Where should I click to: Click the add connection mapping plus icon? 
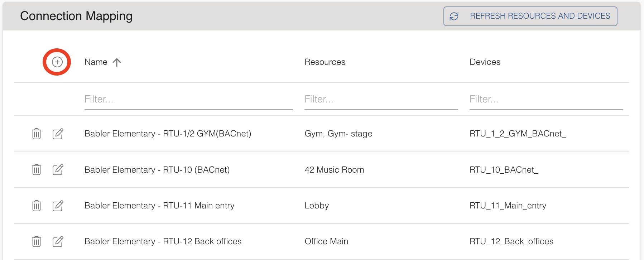pyautogui.click(x=57, y=62)
